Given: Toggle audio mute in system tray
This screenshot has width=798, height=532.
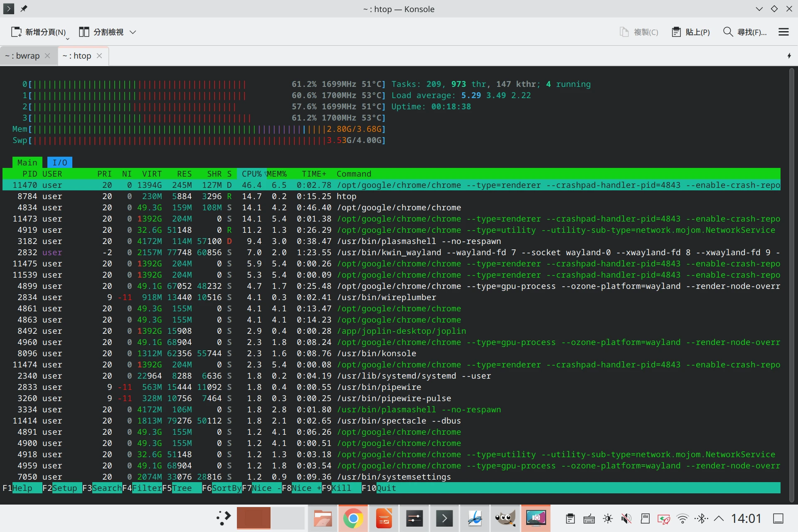Looking at the screenshot, I should tap(626, 518).
